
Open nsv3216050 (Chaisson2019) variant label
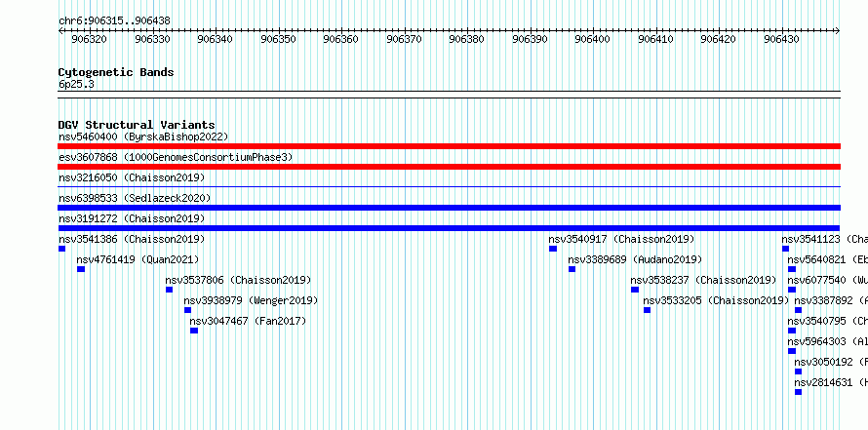[x=132, y=177]
